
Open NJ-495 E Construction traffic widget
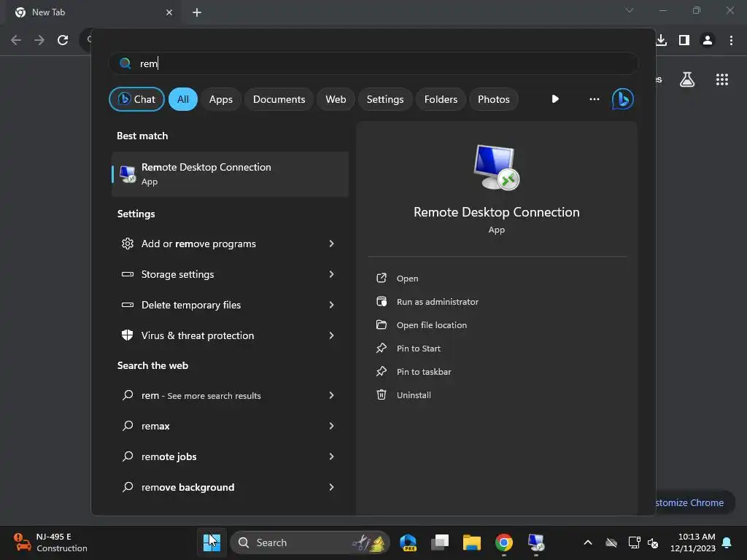tap(50, 542)
